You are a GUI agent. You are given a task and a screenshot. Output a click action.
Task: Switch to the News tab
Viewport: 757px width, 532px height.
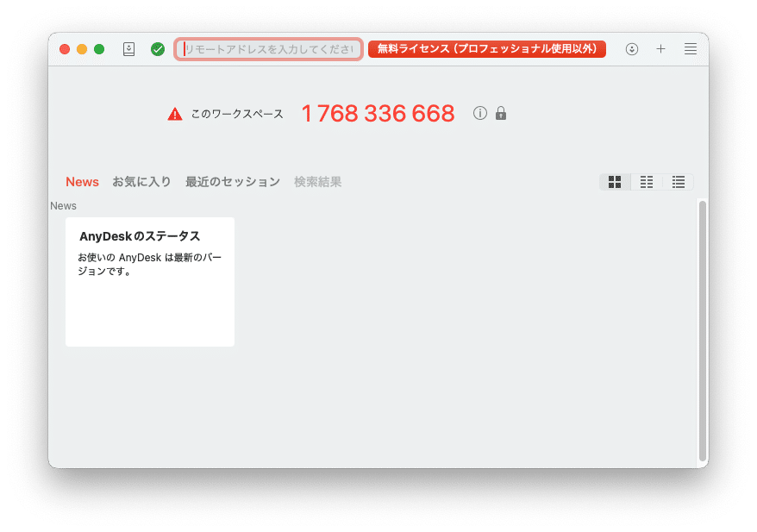pos(82,182)
